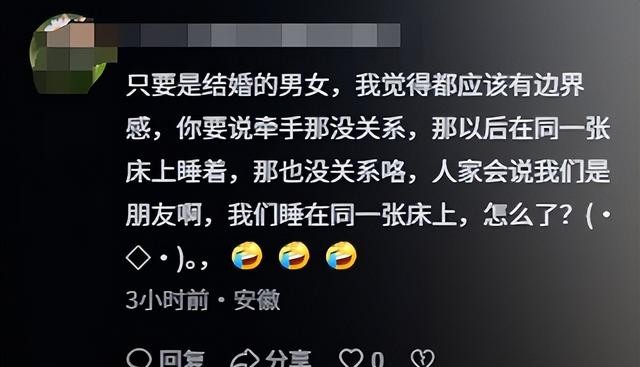Open the commenter's pixelated avatar
Image resolution: width=640 pixels, height=367 pixels.
click(x=69, y=53)
